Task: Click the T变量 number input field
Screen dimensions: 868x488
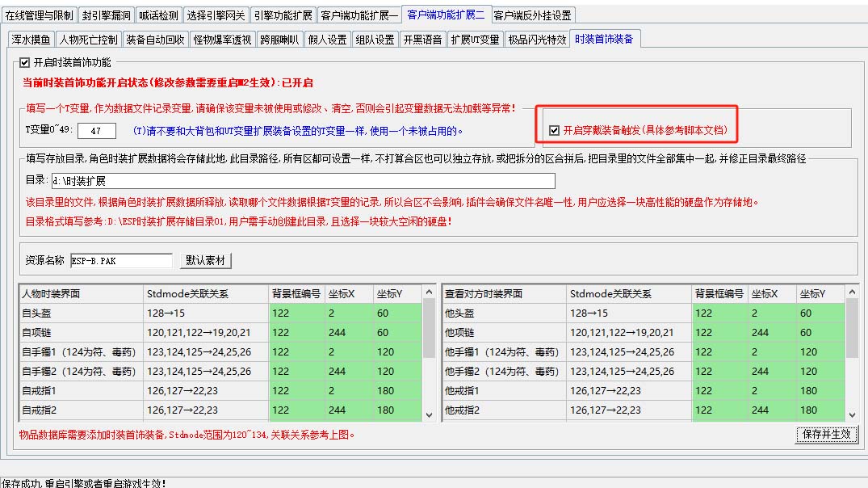Action: 97,131
